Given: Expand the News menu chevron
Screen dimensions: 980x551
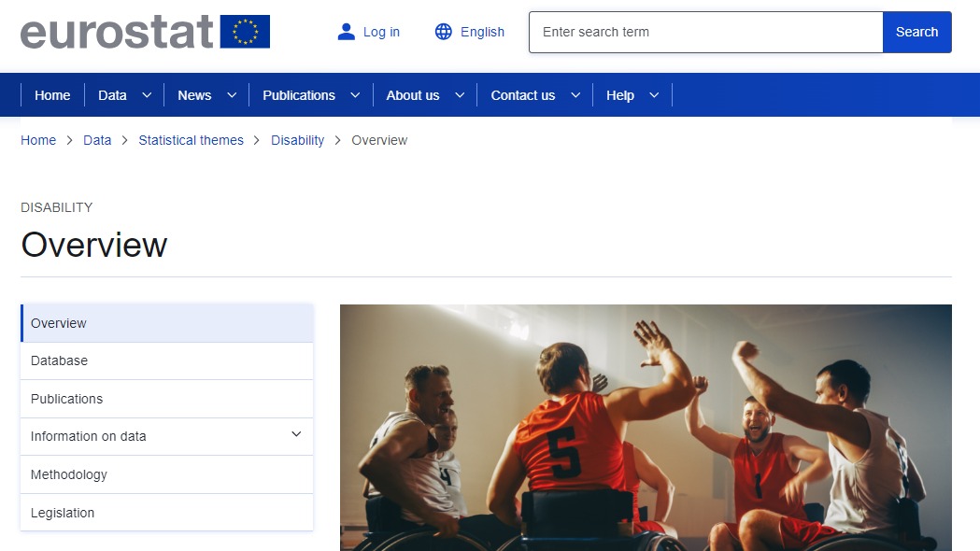Looking at the screenshot, I should click(232, 95).
